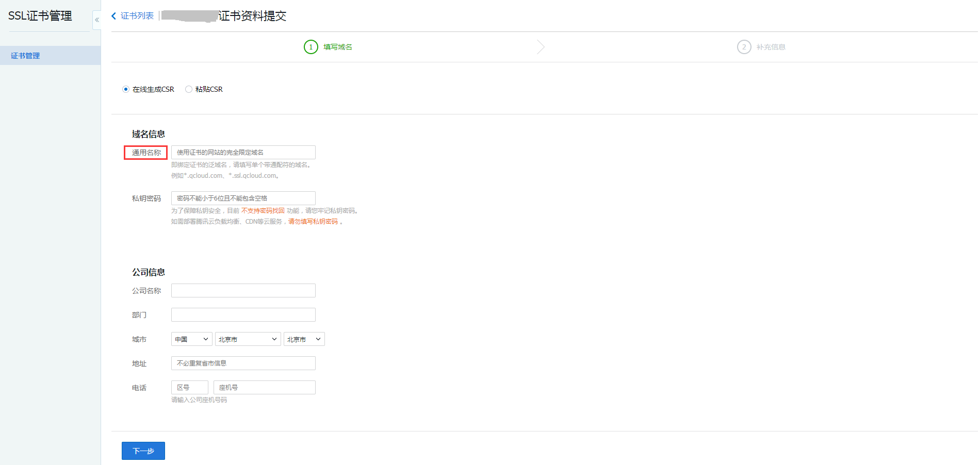This screenshot has height=465, width=980.
Task: Click the arrow separator between the steps
Action: click(540, 47)
